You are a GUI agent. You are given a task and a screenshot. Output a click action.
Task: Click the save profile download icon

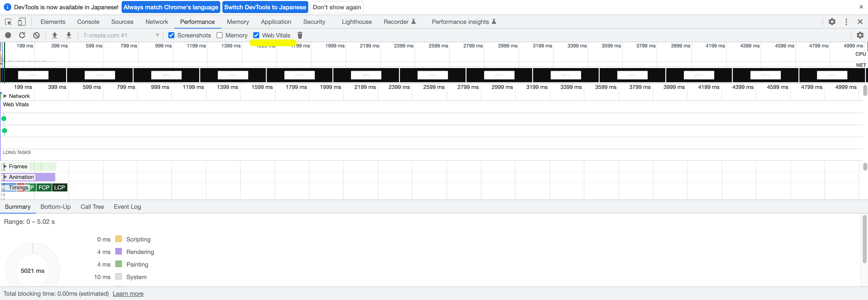click(x=69, y=35)
